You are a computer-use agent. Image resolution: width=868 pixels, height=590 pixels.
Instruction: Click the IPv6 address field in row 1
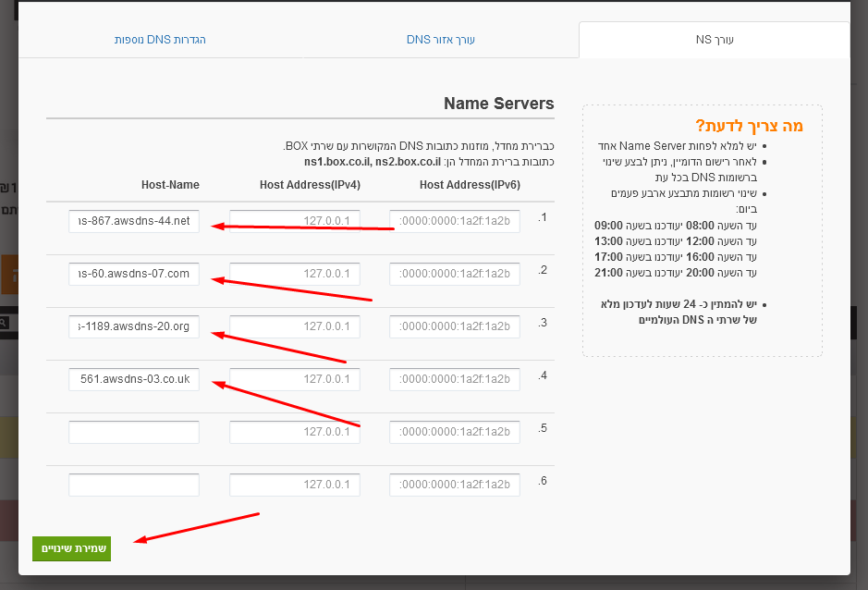(x=455, y=221)
